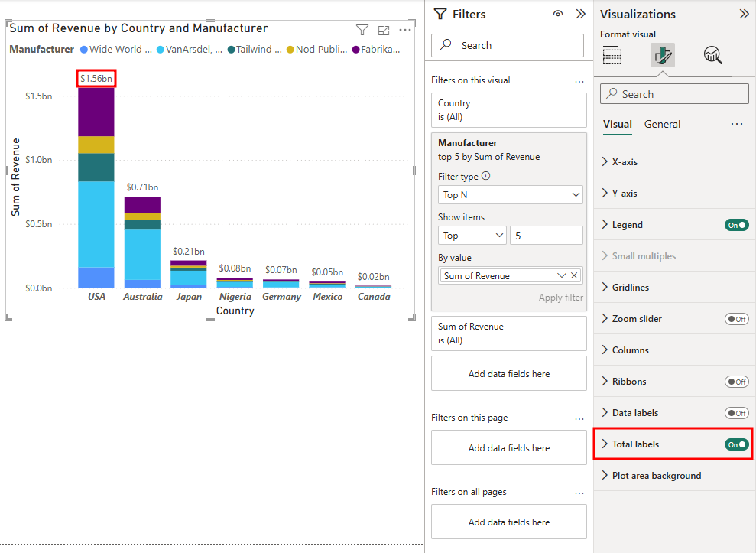Image resolution: width=756 pixels, height=553 pixels.
Task: Switch off Total labels
Action: pos(737,444)
